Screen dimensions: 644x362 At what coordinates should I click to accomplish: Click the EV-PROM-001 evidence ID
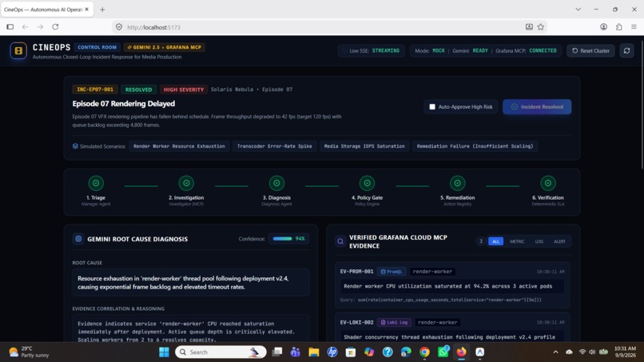(356, 272)
